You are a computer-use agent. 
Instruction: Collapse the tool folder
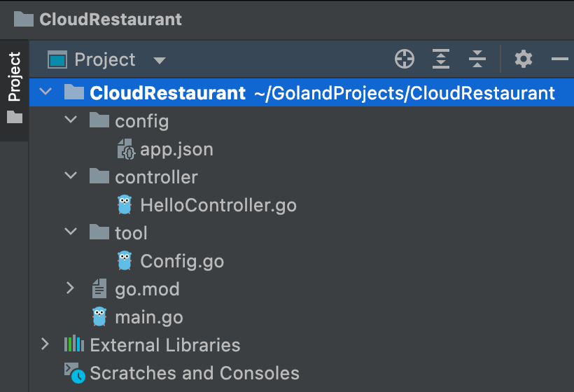tap(70, 232)
